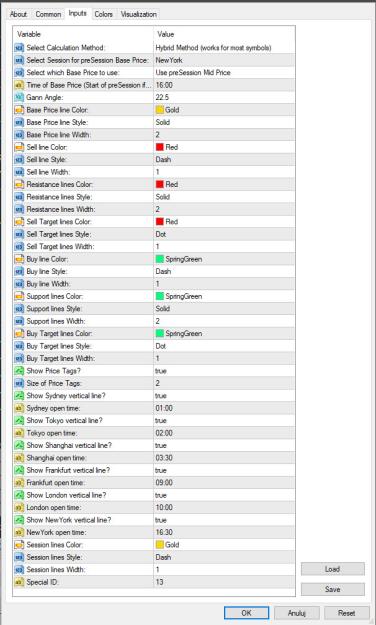Click Red swatch for Sell line Color
This screenshot has width=376, height=625.
[160, 147]
